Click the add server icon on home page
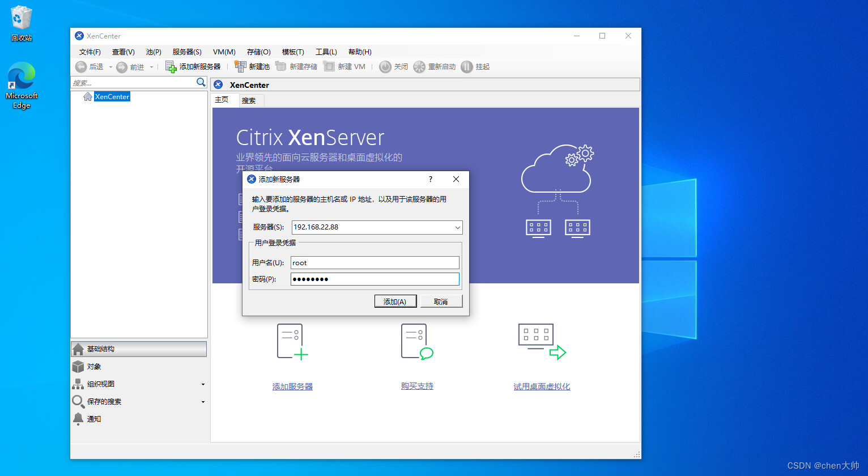868x476 pixels. [x=292, y=342]
